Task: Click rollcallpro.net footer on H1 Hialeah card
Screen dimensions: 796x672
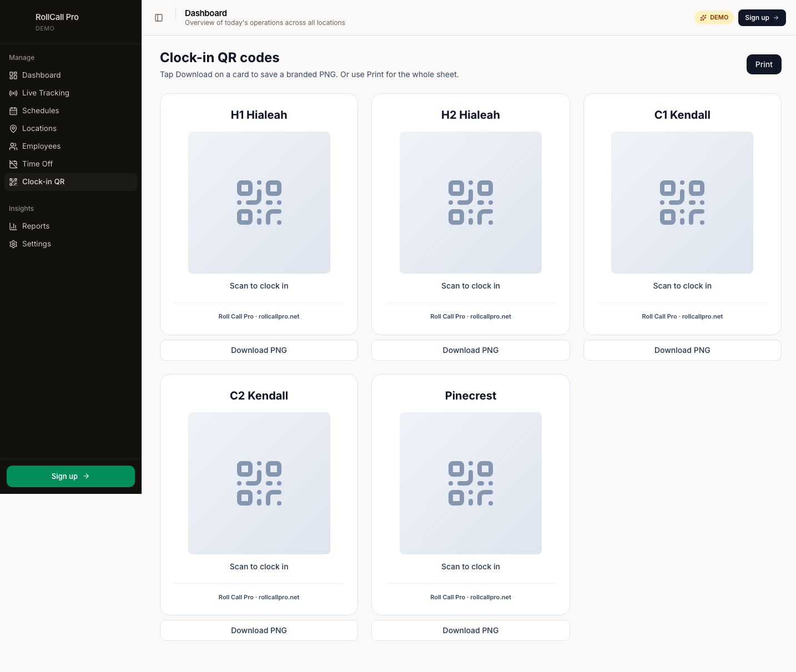Action: click(279, 316)
